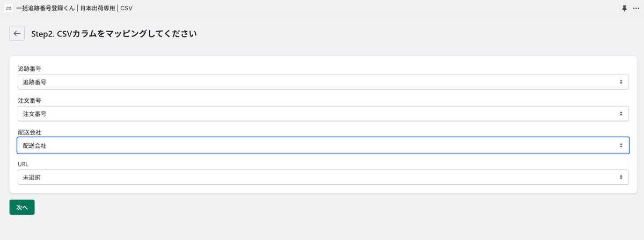Click the up-down arrows on 配送会社 select
Image resolution: width=644 pixels, height=240 pixels.
621,145
